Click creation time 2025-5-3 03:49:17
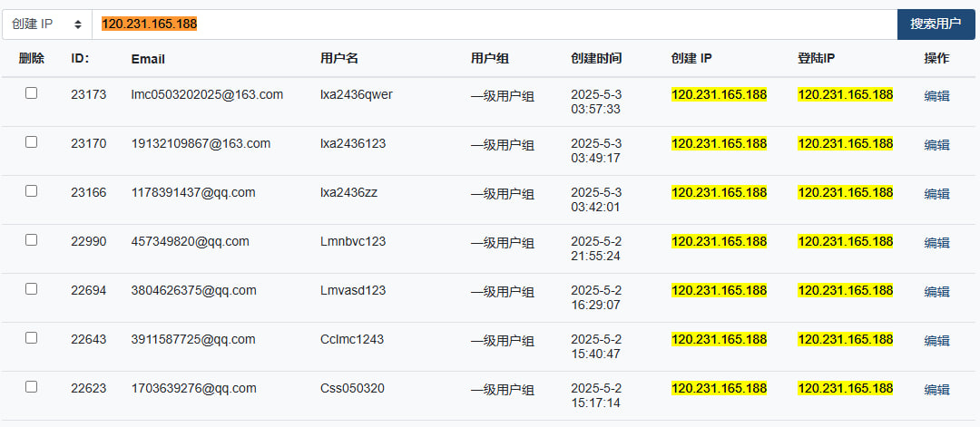Viewport: 980px width, 427px height. 596,150
